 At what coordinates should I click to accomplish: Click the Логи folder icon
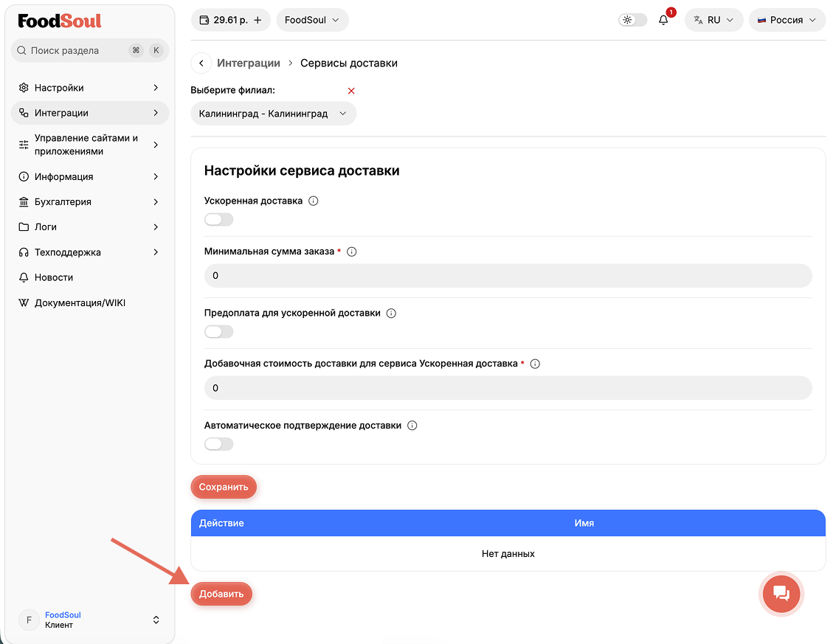click(x=24, y=227)
